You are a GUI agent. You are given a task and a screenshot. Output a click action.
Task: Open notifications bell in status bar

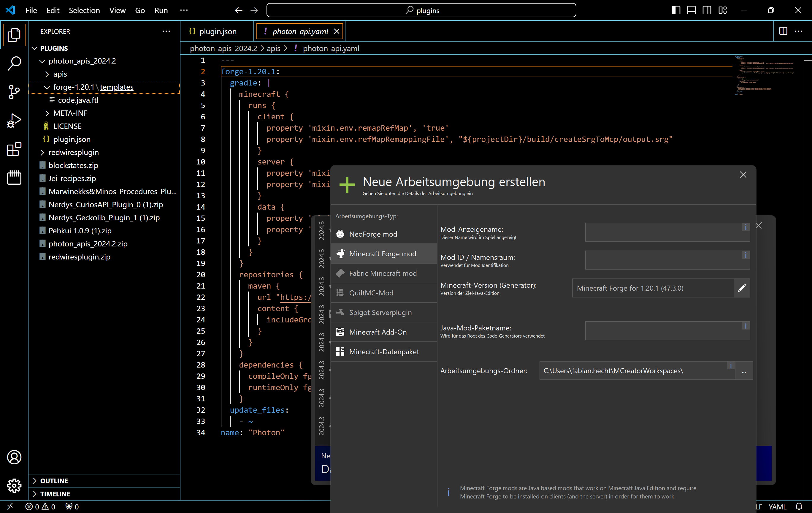(x=799, y=506)
